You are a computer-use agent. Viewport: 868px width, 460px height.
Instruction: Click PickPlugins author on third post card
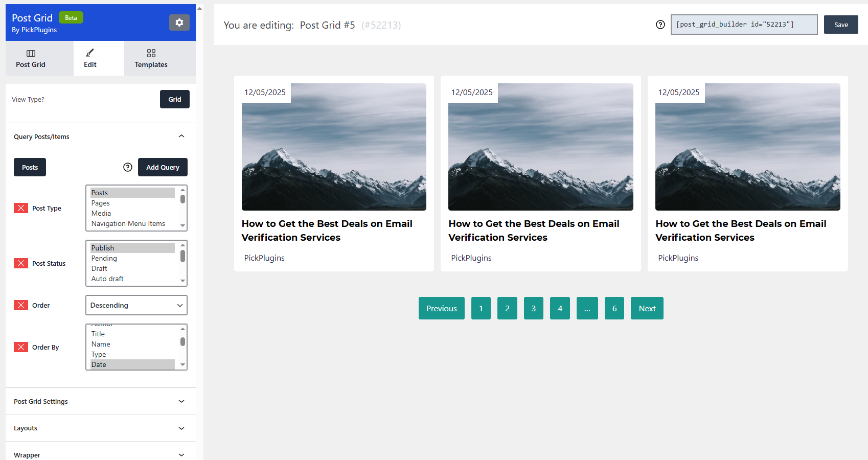point(678,258)
